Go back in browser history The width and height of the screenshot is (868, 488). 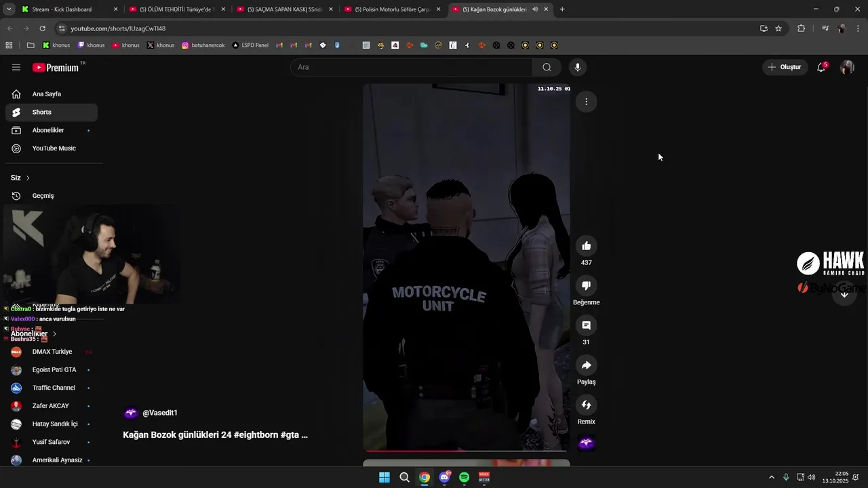9,28
